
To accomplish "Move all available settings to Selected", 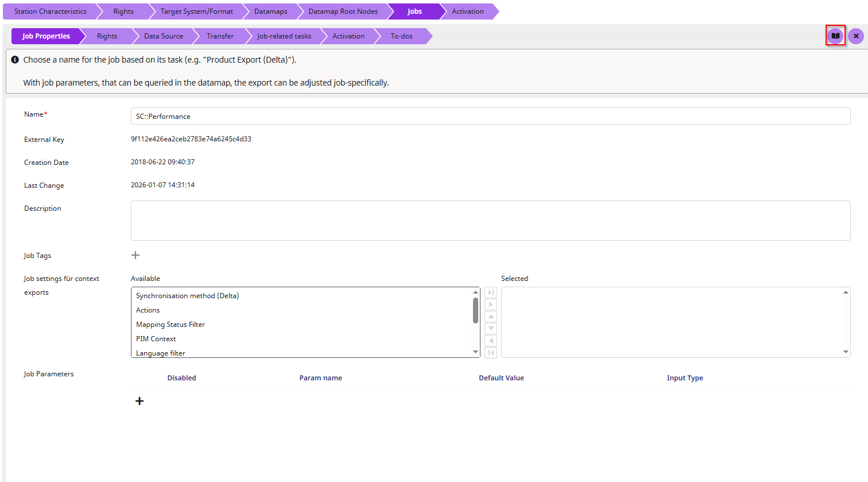I will (x=491, y=292).
